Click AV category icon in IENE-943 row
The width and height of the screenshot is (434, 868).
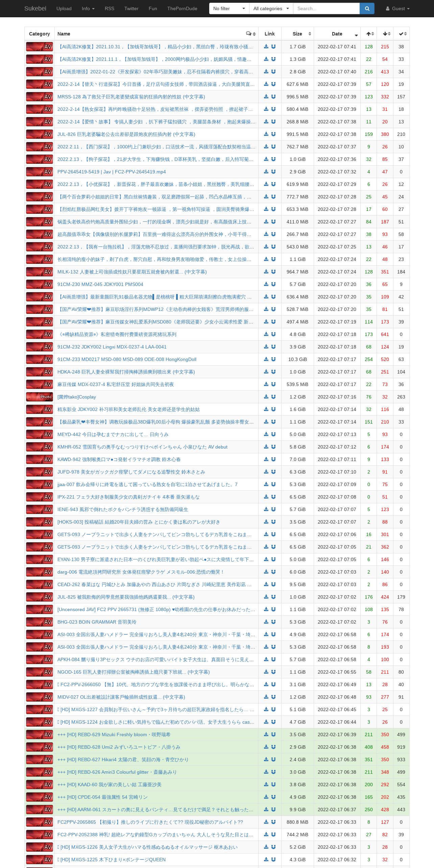(x=40, y=509)
